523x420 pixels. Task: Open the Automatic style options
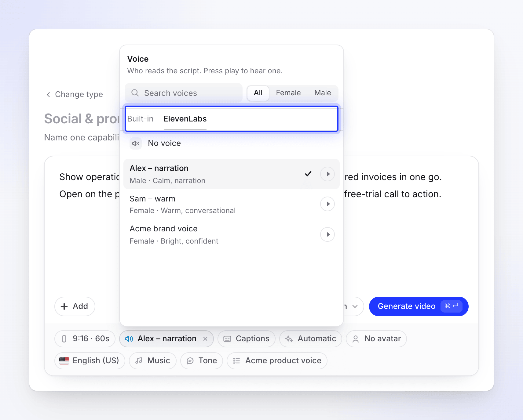click(311, 339)
